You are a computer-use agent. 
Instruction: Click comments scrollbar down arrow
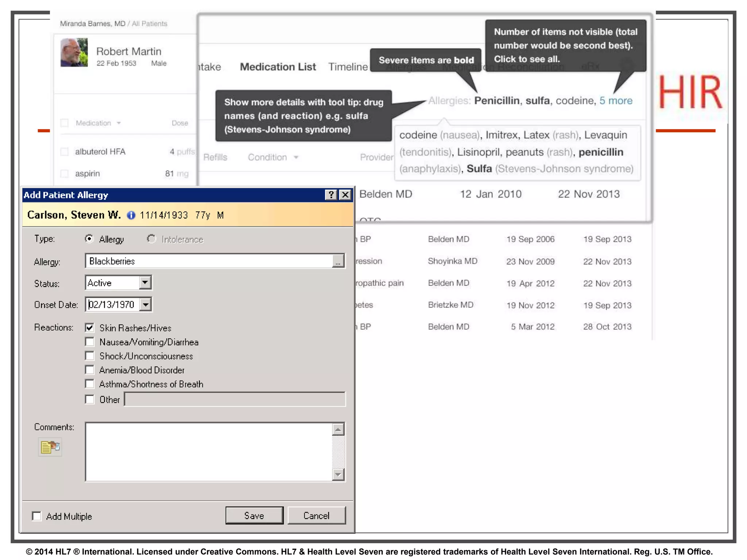(338, 474)
